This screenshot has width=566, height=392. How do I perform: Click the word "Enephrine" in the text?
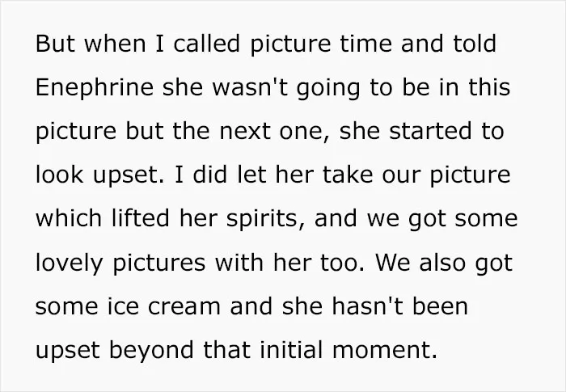click(x=95, y=88)
